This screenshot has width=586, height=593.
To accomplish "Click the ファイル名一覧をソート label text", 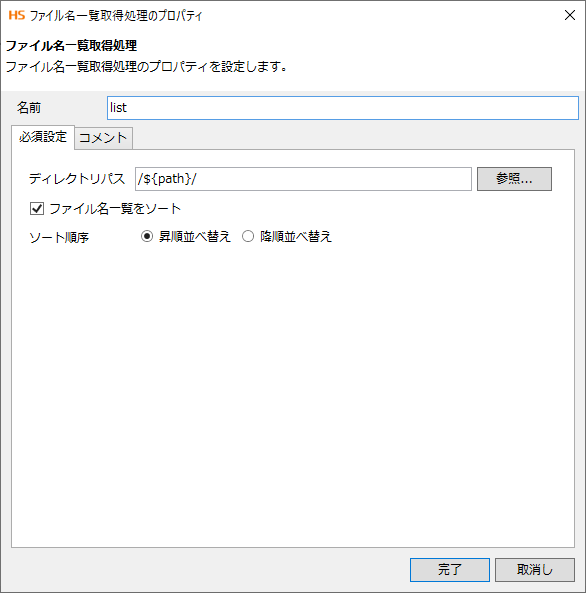I will pos(115,209).
